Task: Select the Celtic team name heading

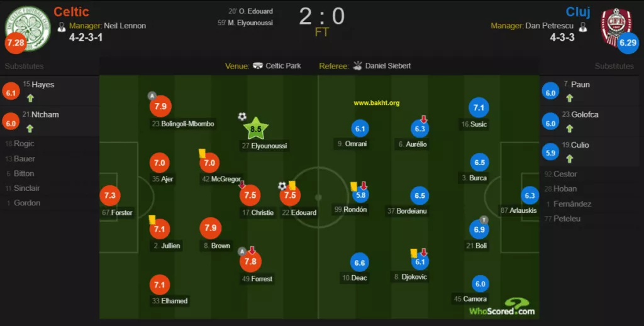Action: coord(71,11)
